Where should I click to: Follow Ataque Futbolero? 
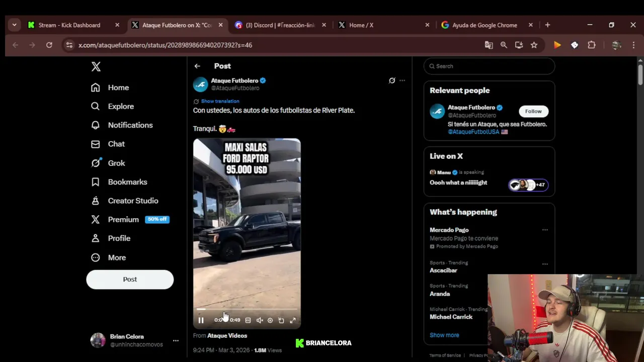(533, 111)
